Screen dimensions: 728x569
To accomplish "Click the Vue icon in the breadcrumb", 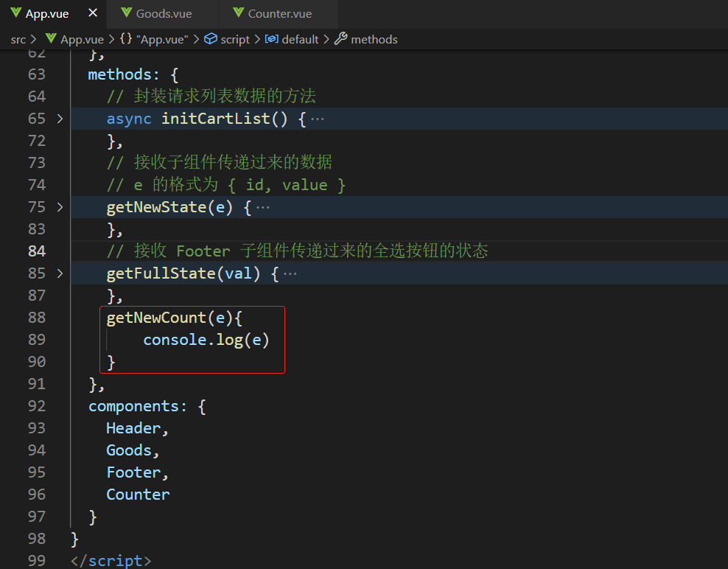I will (x=51, y=38).
